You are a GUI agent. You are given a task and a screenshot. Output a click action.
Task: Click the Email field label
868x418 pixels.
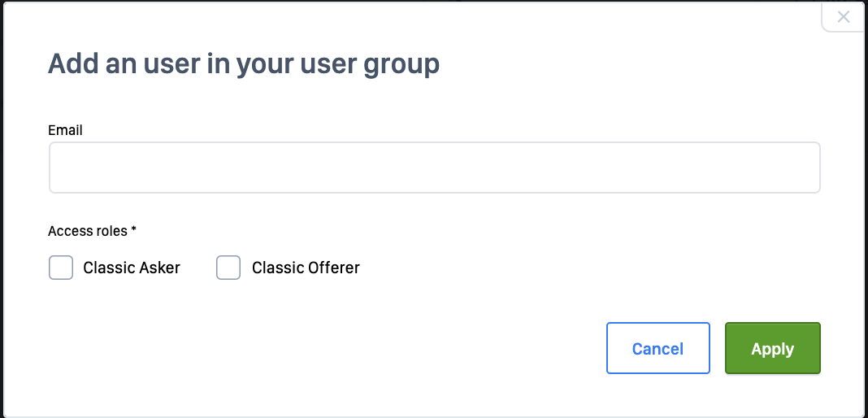[x=65, y=130]
